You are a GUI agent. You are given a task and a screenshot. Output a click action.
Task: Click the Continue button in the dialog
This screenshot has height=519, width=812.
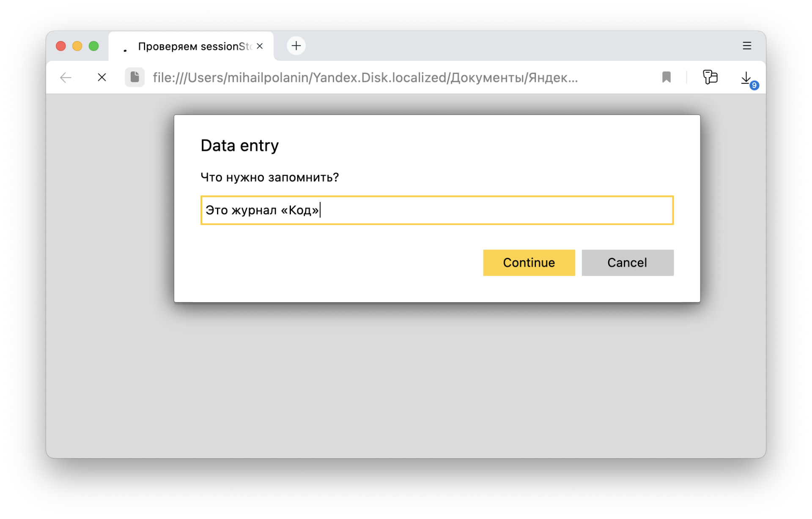click(529, 262)
